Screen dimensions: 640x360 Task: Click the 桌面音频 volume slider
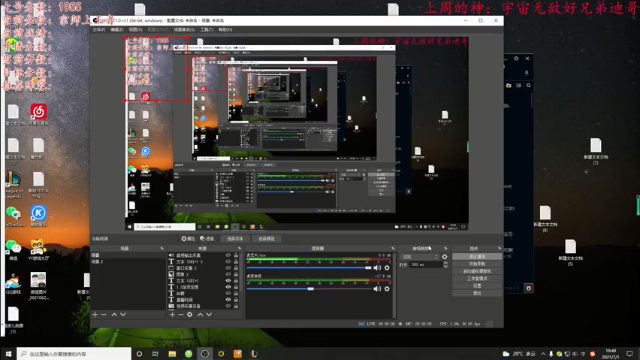[x=309, y=289]
